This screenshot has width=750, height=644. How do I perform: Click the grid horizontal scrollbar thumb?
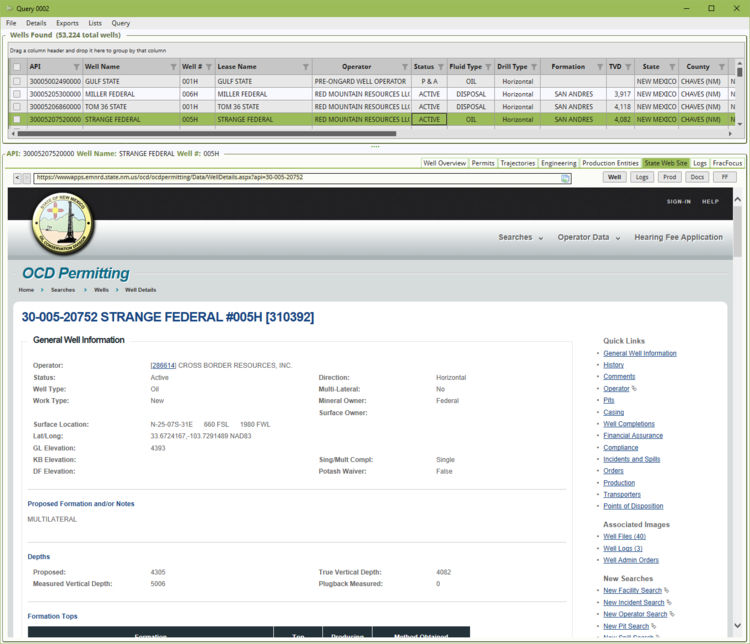(207, 134)
